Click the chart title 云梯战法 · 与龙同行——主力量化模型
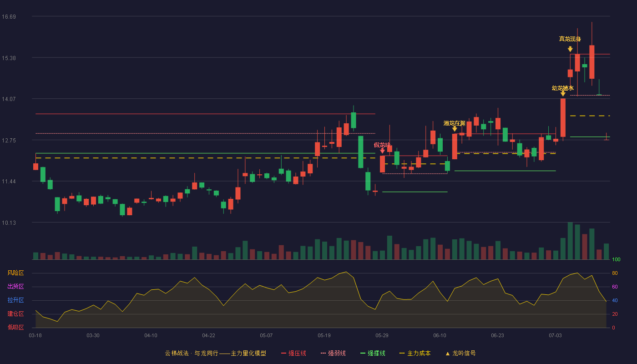Image resolution: width=637 pixels, height=364 pixels. click(216, 353)
